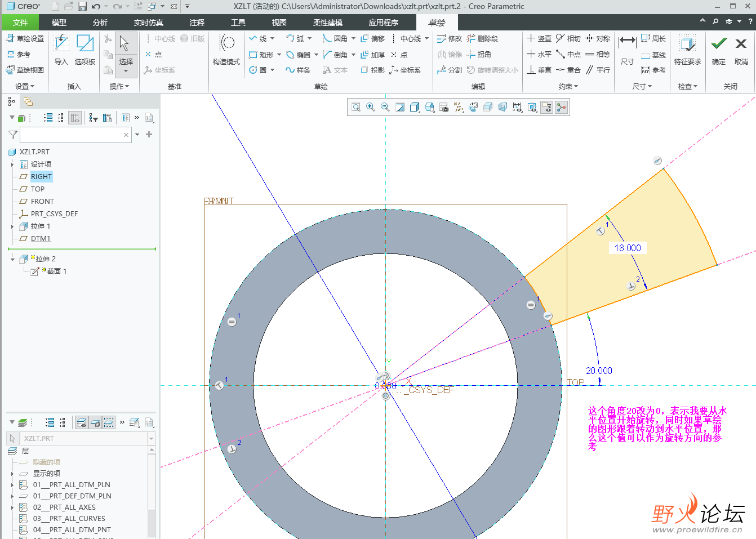Click the 偏移 offset tool
The width and height of the screenshot is (756, 539).
[x=373, y=39]
